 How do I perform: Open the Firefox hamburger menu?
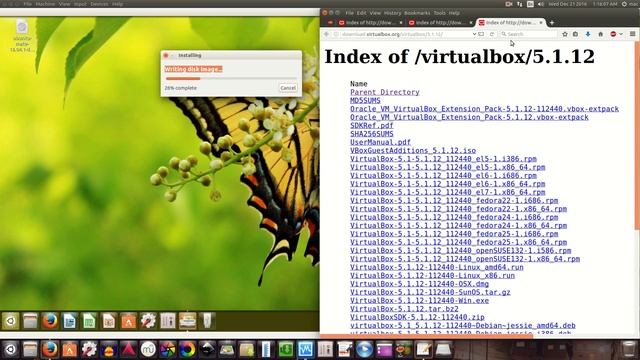[632, 34]
